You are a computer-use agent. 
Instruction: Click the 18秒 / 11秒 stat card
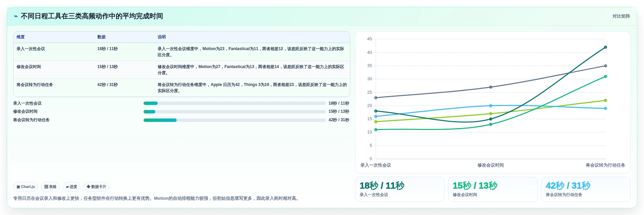[400, 189]
